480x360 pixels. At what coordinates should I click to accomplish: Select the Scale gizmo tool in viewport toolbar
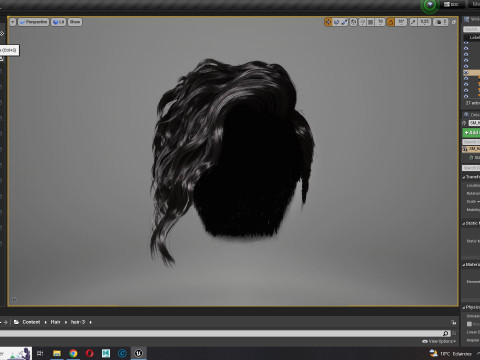coord(344,22)
